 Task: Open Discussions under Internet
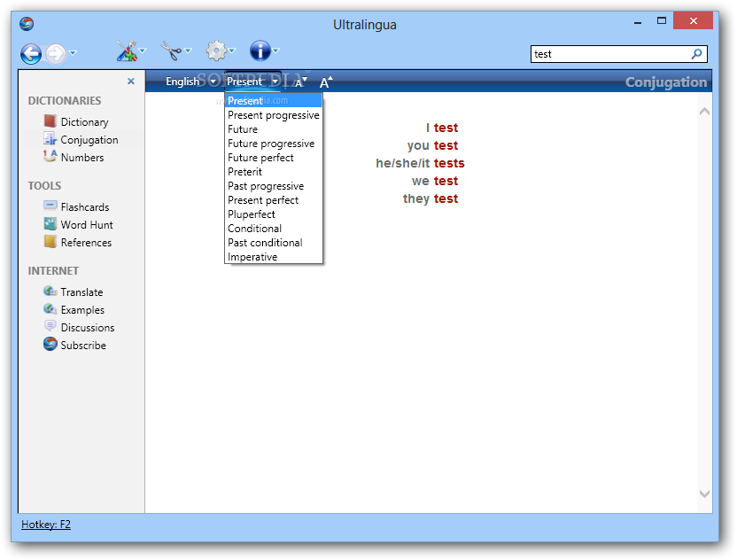click(88, 328)
